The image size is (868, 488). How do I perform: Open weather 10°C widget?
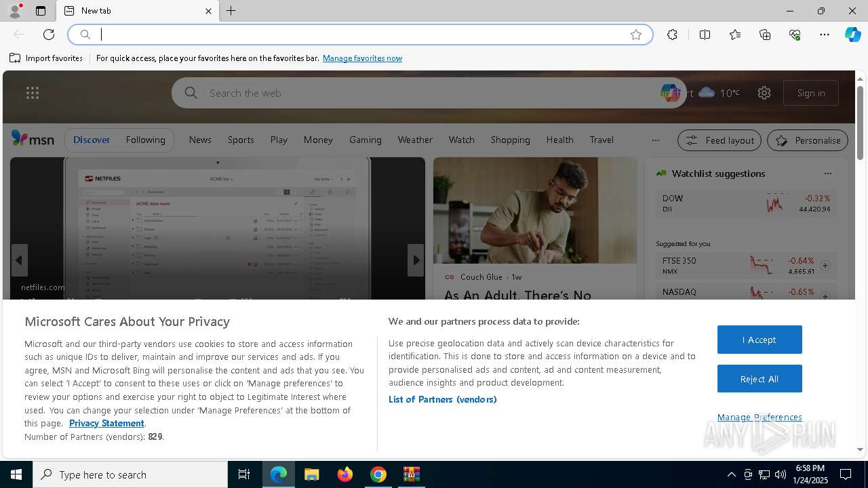pyautogui.click(x=719, y=93)
